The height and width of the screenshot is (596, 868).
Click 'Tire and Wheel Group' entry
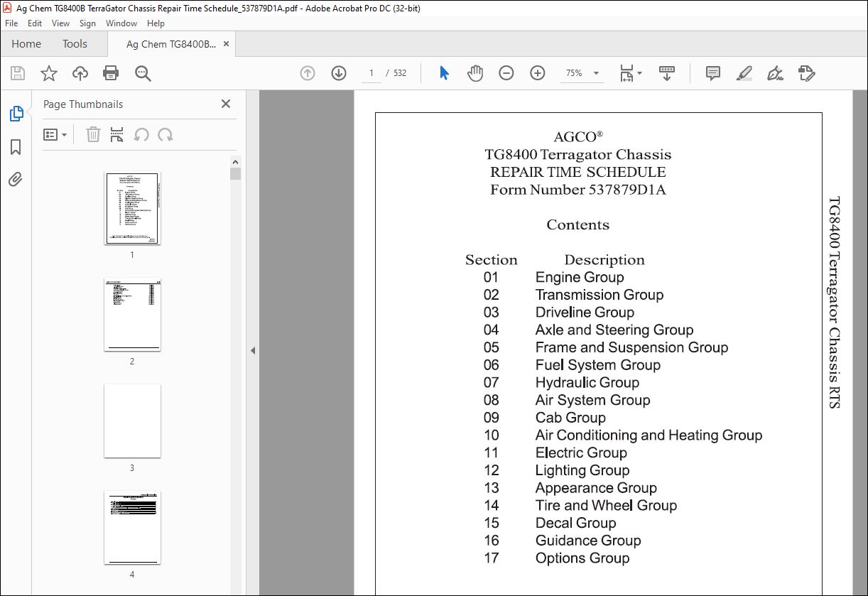coord(606,506)
